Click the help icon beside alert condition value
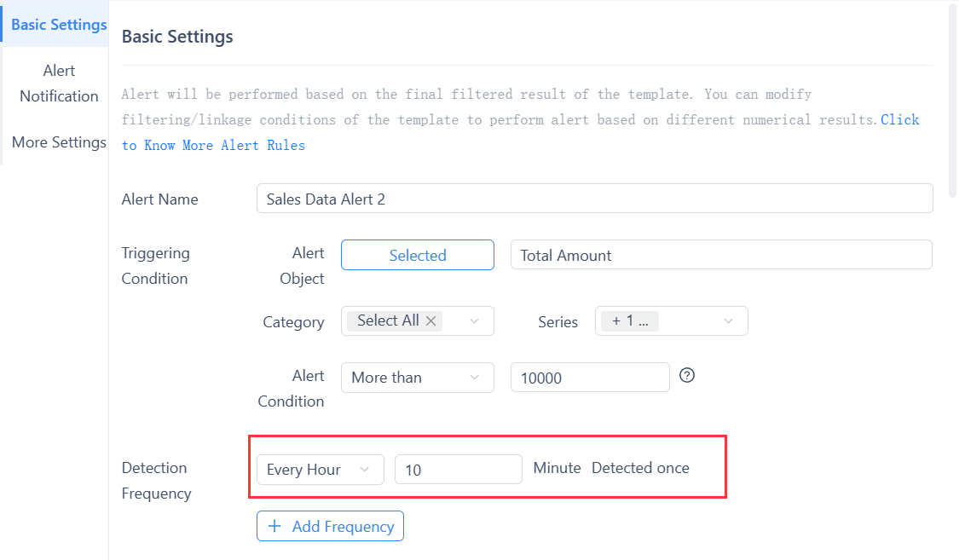The height and width of the screenshot is (560, 959). 687,375
